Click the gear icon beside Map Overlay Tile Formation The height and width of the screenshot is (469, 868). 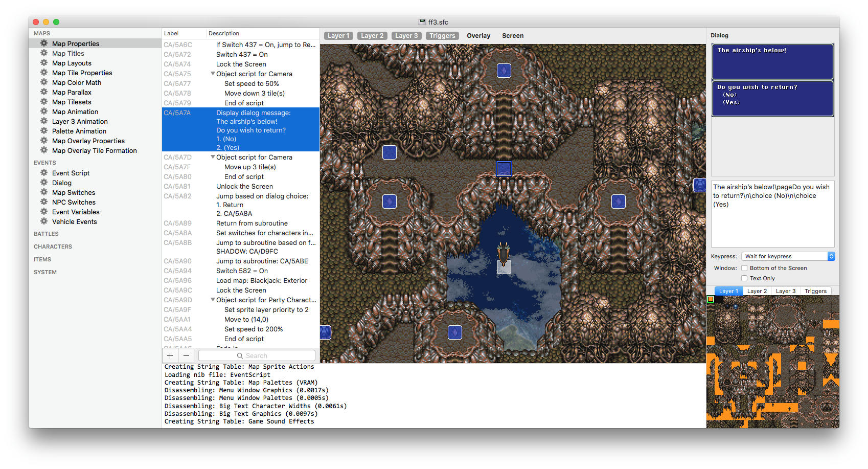44,150
